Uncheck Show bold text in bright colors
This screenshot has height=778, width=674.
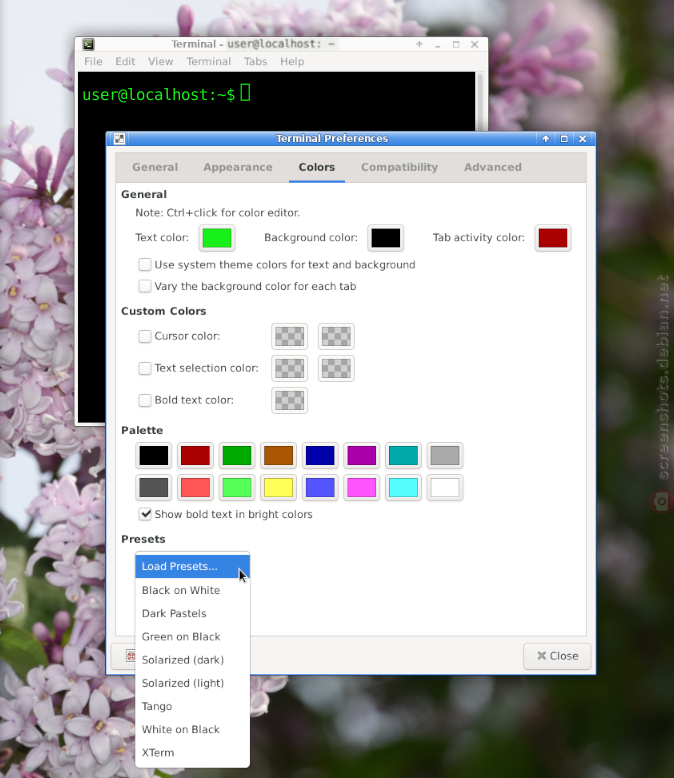click(x=144, y=514)
